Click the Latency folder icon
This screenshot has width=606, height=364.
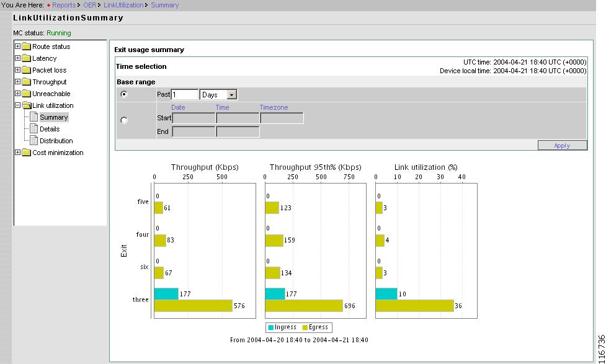[26, 58]
